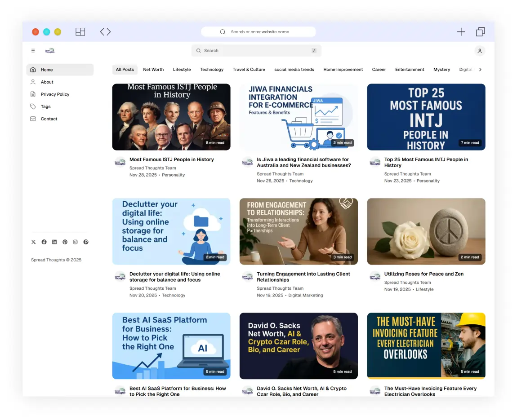Go to Home in sidebar
Viewport: 517px width, 420px height.
(60, 70)
